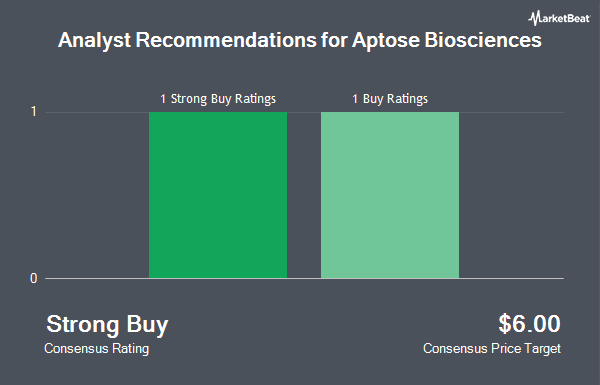This screenshot has height=385, width=600.
Task: Click the MarketBeat logo
Action: (x=559, y=18)
